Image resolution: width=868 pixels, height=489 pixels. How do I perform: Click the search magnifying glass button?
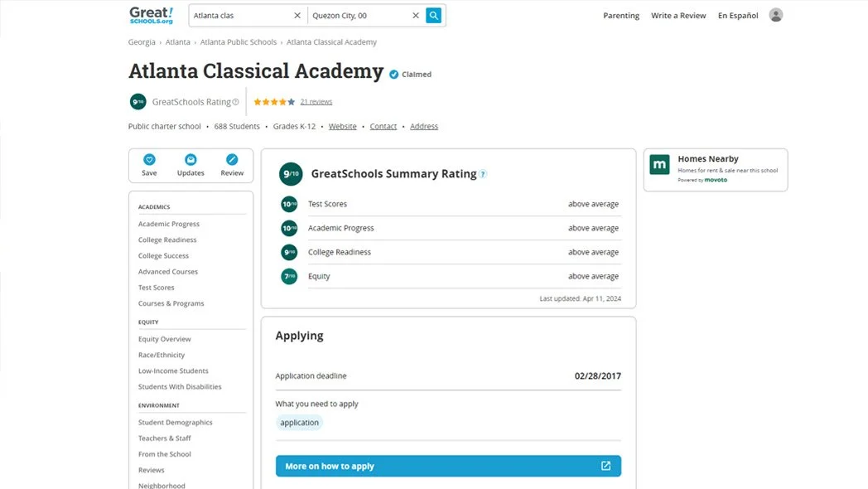pos(433,15)
